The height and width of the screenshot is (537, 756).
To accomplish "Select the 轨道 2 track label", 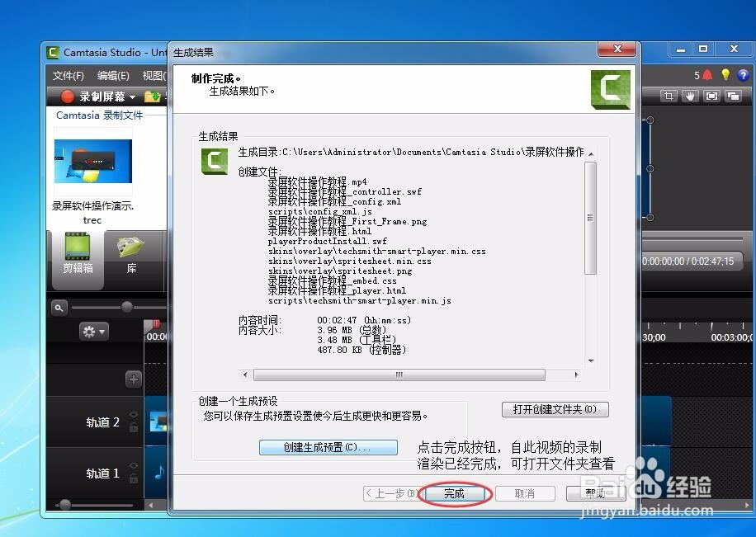I will (x=102, y=422).
